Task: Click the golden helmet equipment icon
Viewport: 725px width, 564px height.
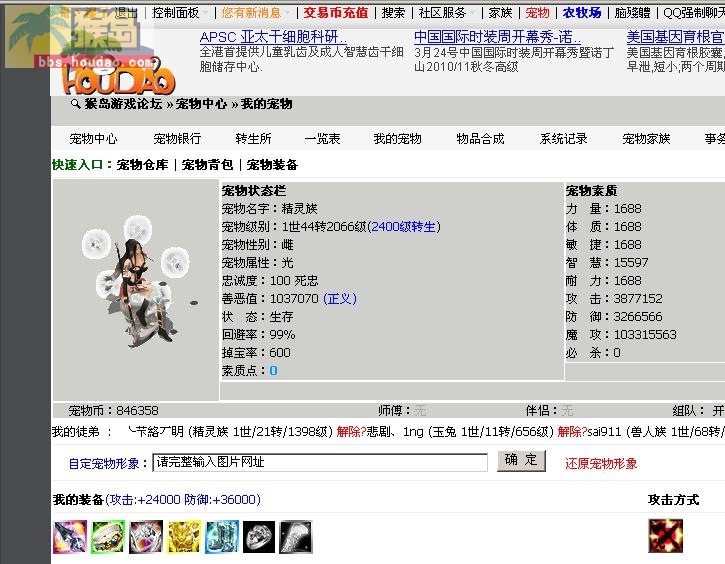Action: coord(184,537)
